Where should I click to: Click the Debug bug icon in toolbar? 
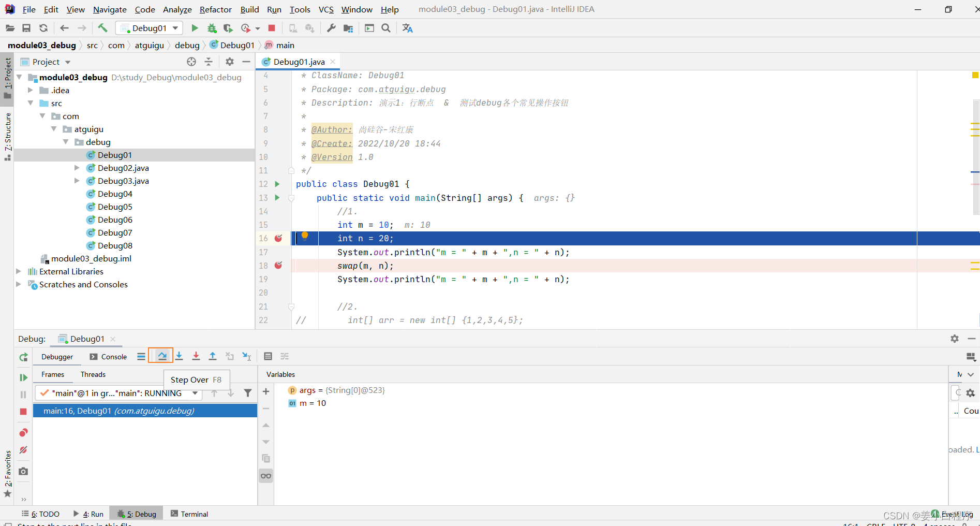pyautogui.click(x=212, y=28)
